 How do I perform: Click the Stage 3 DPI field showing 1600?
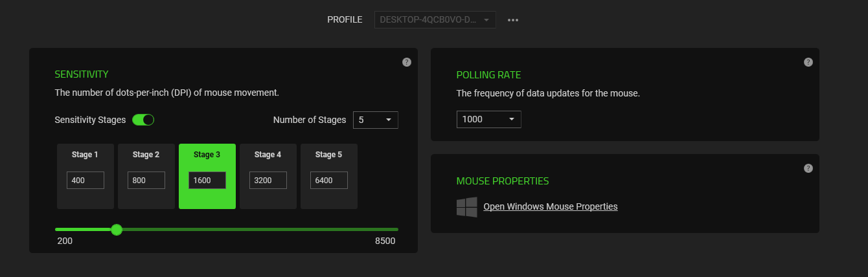tap(207, 181)
